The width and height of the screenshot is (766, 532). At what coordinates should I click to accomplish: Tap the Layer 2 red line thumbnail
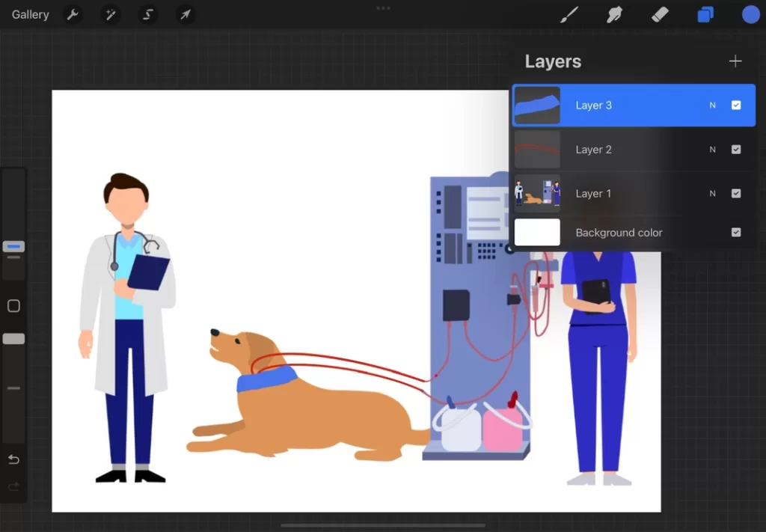coord(537,149)
